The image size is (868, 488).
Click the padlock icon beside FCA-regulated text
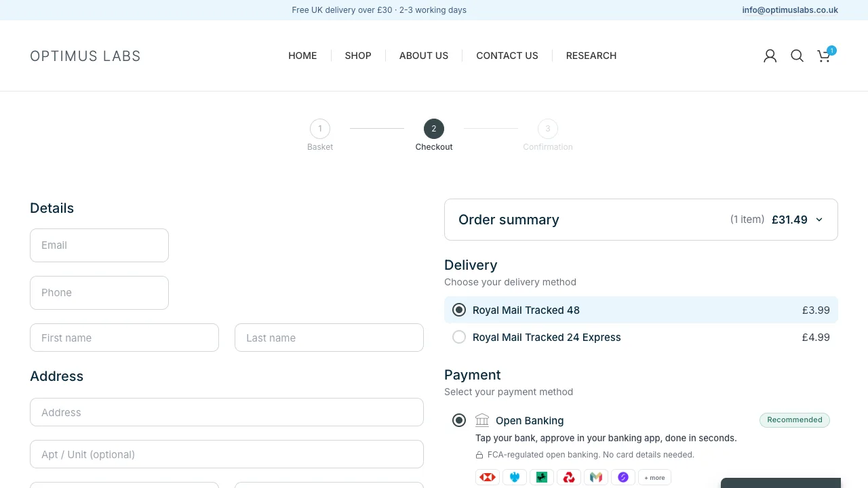pyautogui.click(x=479, y=455)
